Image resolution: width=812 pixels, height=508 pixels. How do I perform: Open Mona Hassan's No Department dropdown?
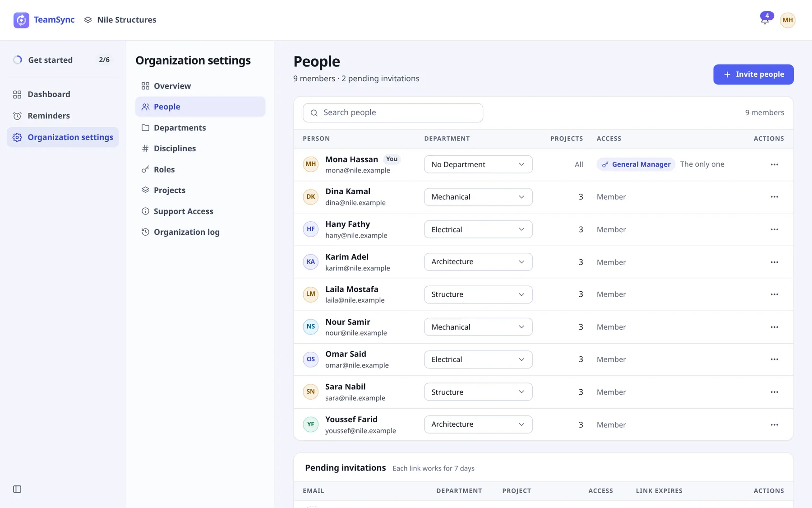click(x=478, y=164)
